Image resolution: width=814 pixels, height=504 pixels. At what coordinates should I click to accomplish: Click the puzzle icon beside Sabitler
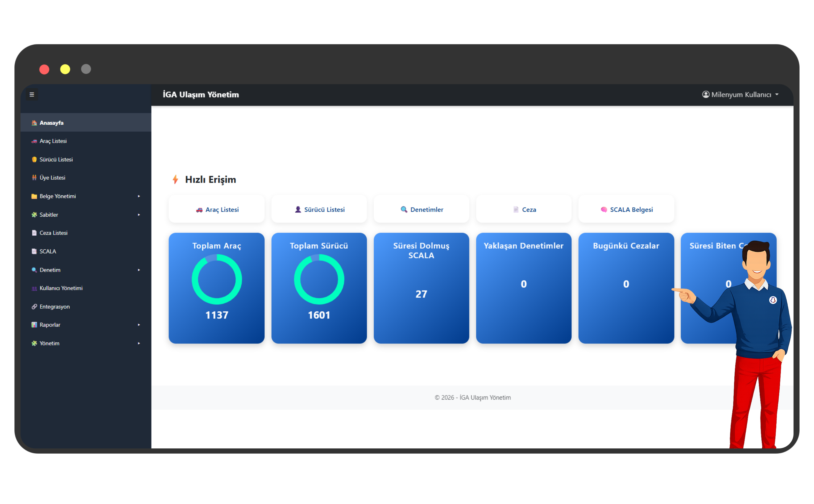34,215
